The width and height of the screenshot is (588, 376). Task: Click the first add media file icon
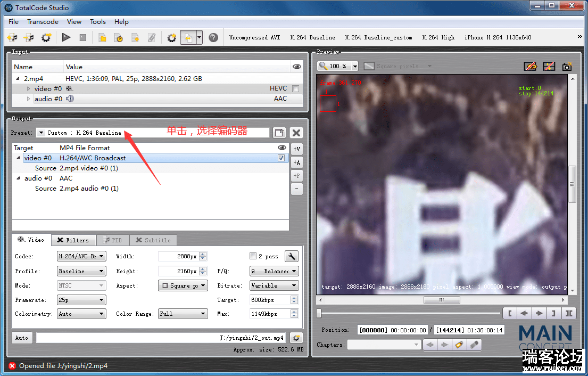pyautogui.click(x=12, y=37)
